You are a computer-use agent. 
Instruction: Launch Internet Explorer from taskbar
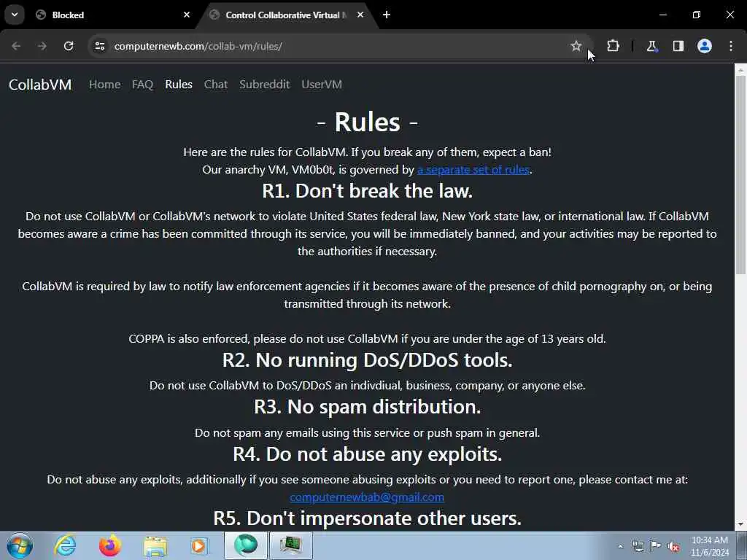point(65,545)
